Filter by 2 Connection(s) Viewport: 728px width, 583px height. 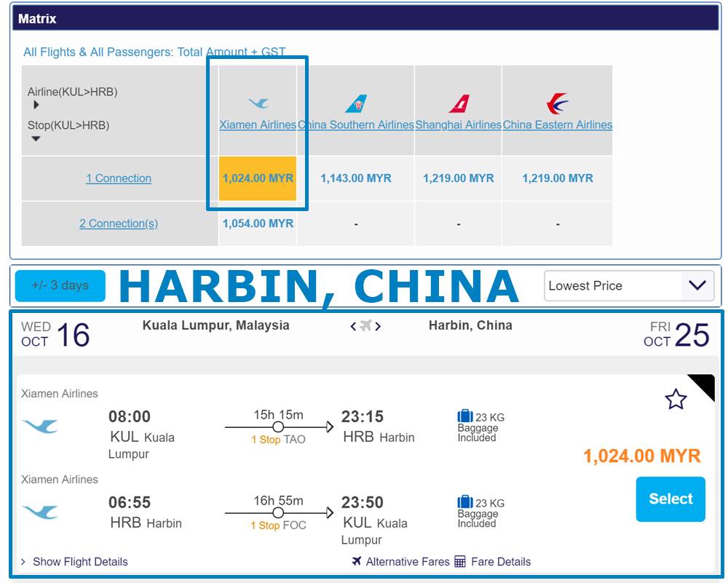(119, 223)
